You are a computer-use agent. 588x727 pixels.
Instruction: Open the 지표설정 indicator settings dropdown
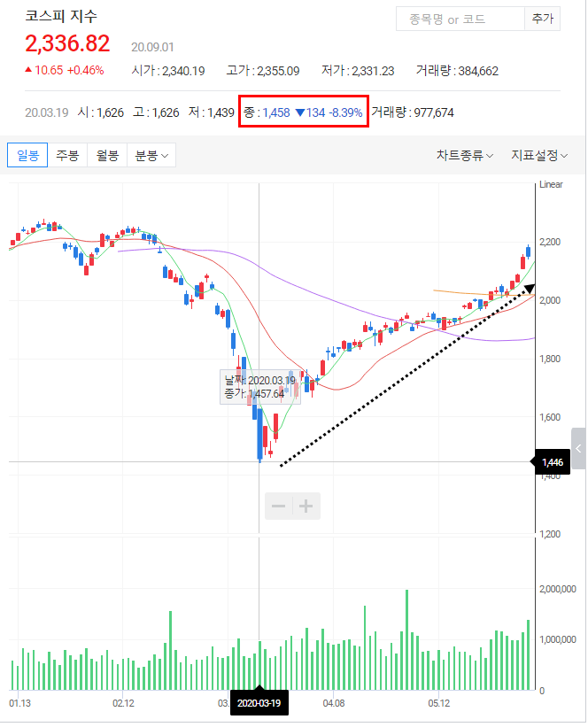point(539,155)
